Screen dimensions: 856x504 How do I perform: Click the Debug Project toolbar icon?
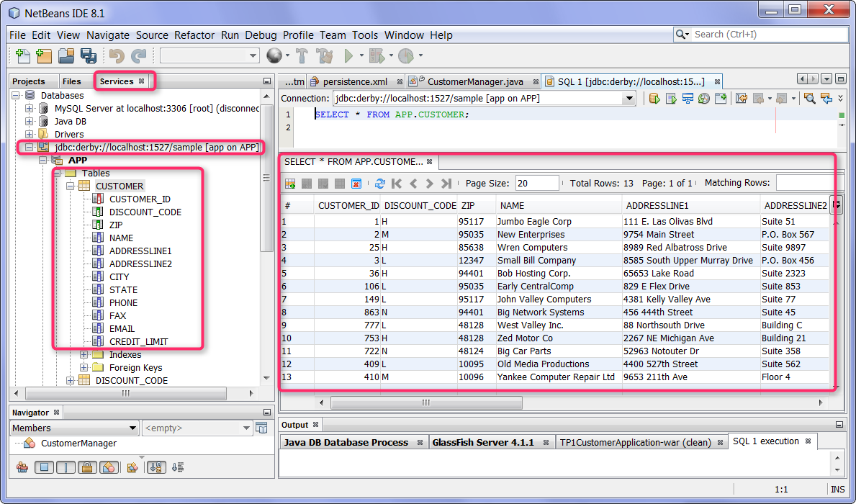coord(377,55)
